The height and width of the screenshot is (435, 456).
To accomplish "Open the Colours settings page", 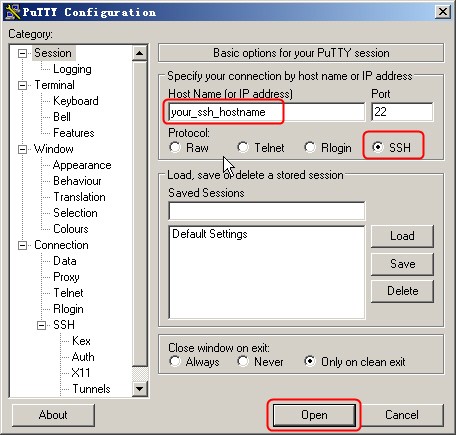I will click(x=71, y=229).
